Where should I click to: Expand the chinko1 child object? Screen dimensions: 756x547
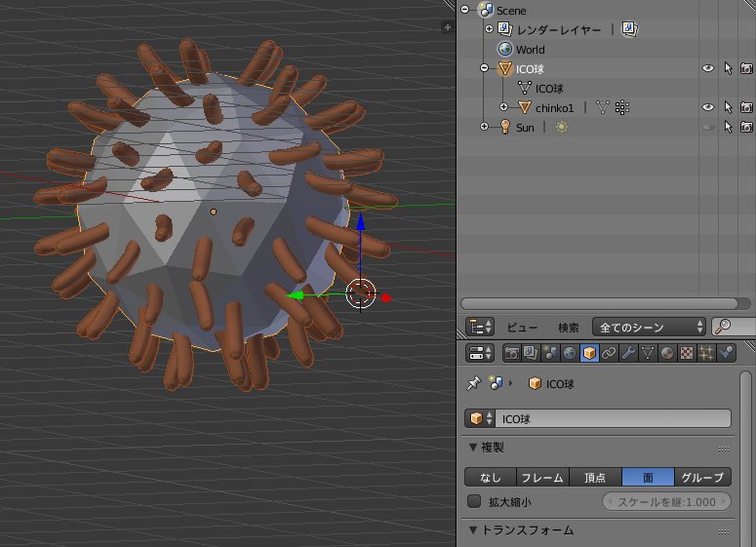point(504,107)
